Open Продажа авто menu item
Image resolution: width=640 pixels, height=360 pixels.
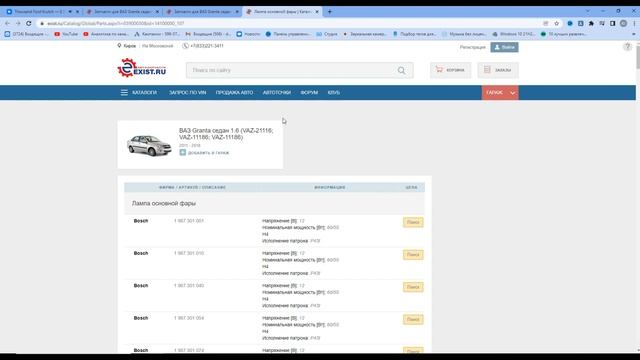click(234, 93)
